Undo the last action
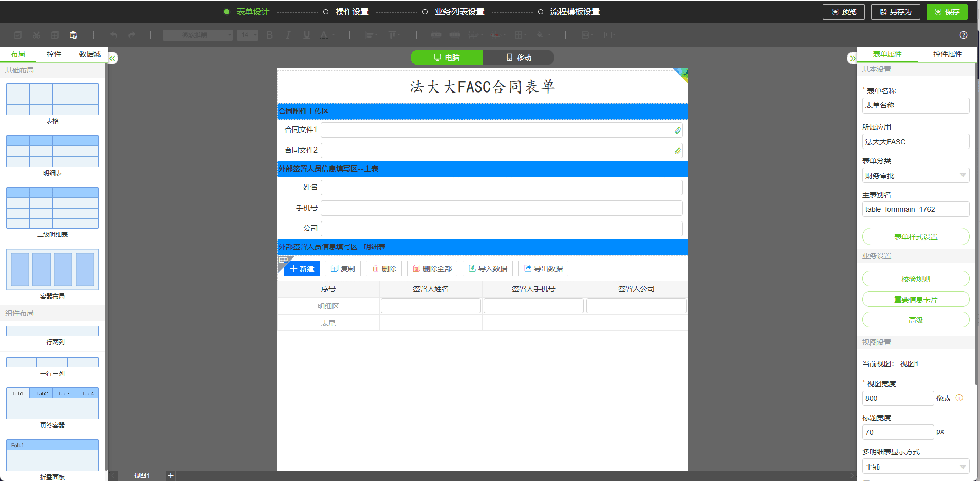 (114, 35)
